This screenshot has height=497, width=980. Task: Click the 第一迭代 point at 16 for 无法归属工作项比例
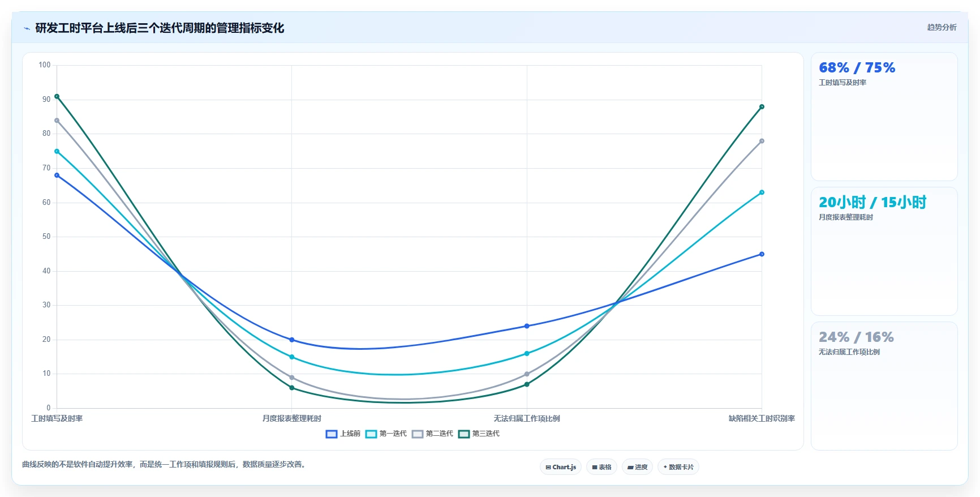tap(527, 354)
